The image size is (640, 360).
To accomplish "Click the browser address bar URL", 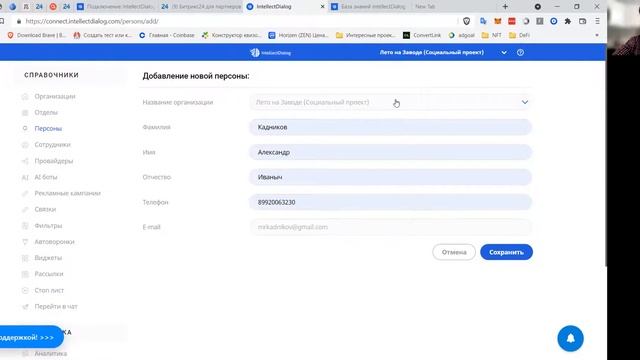I will click(x=92, y=21).
